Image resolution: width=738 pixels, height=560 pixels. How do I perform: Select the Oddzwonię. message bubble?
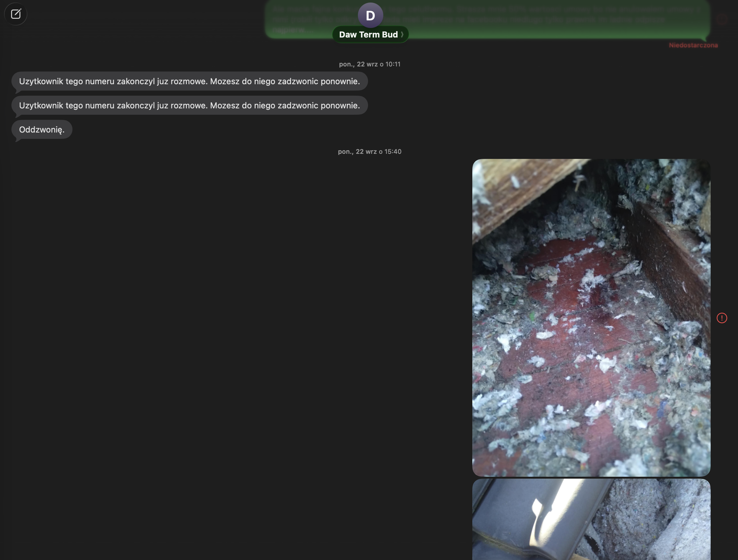(x=42, y=129)
